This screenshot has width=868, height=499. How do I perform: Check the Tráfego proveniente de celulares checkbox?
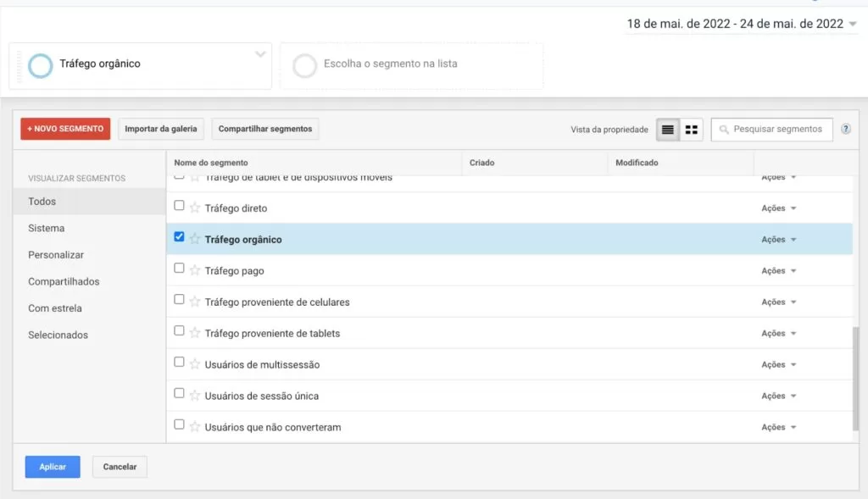tap(179, 299)
